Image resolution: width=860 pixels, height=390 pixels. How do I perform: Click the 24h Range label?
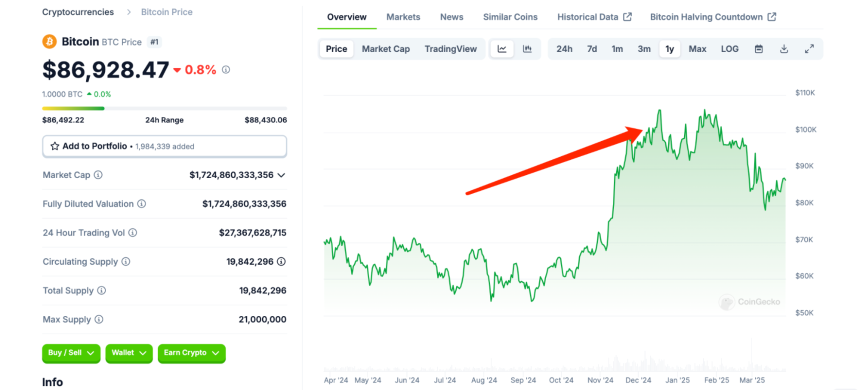tap(165, 120)
